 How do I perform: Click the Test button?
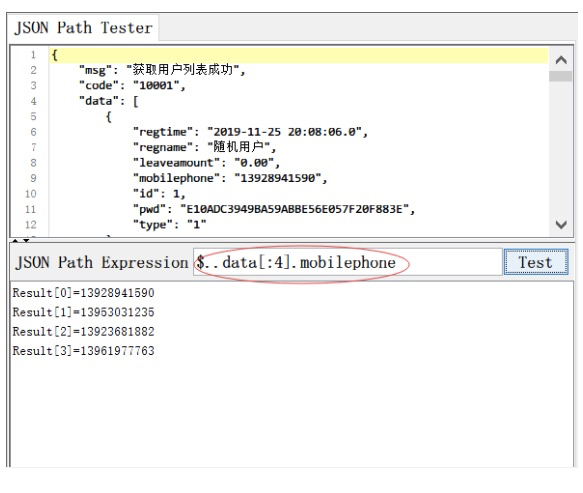click(x=536, y=262)
